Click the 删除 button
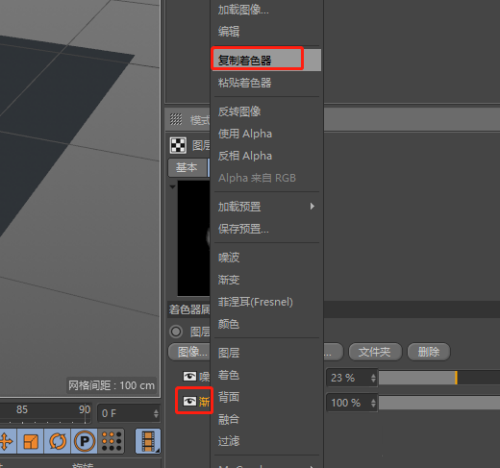Image resolution: width=500 pixels, height=468 pixels. (429, 352)
